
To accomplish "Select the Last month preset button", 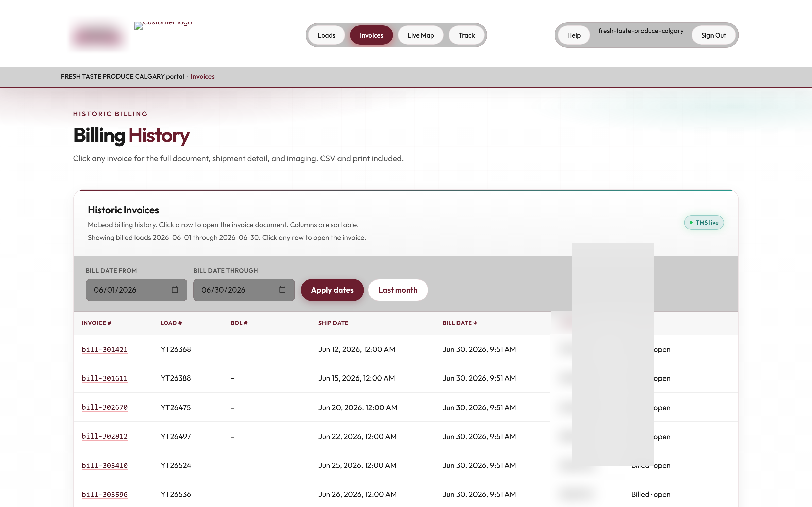I will (x=398, y=290).
